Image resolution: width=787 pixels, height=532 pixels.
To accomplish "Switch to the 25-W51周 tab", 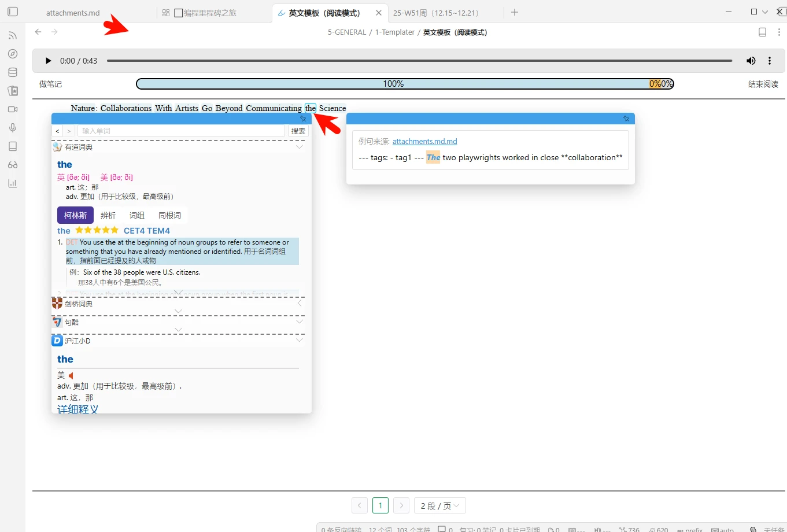I will pos(436,13).
